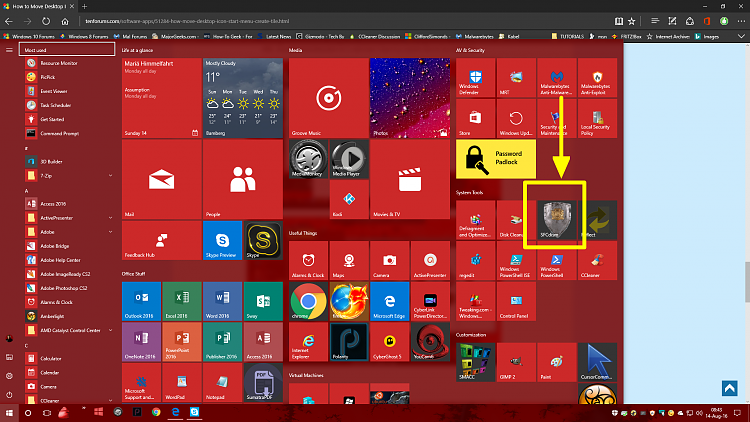
Task: Launch the Chrome tile
Action: (x=309, y=301)
